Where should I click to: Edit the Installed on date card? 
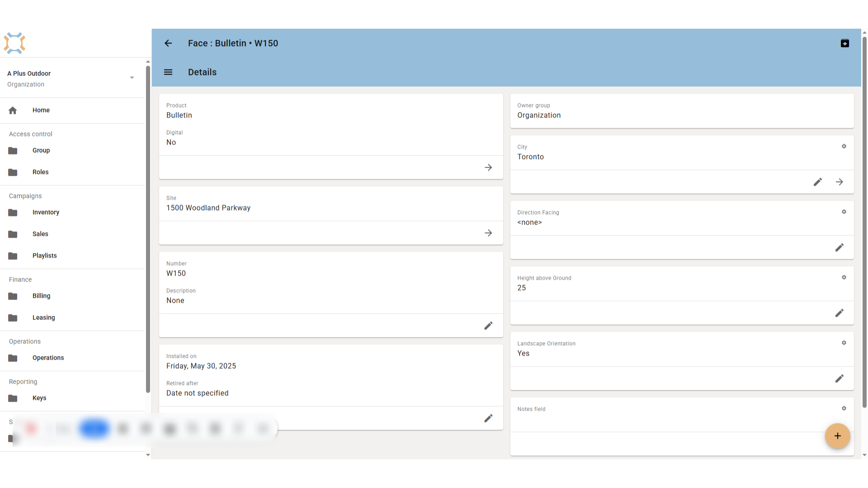488,418
